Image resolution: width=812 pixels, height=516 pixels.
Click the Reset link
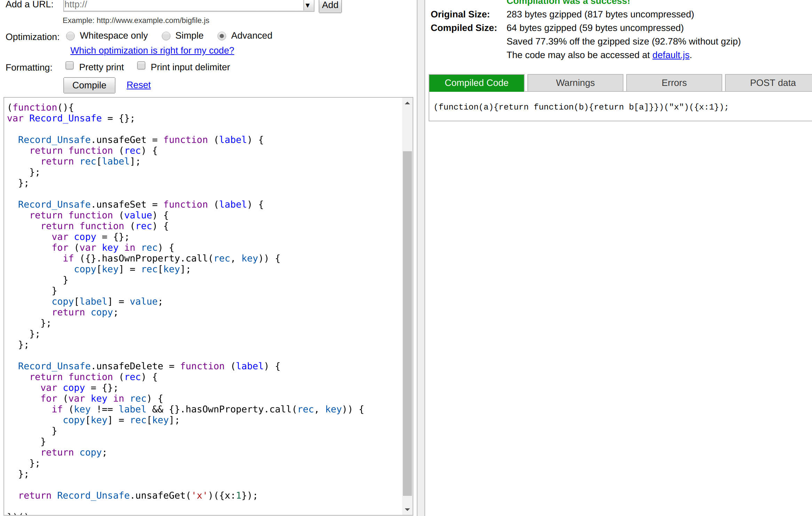tap(138, 85)
